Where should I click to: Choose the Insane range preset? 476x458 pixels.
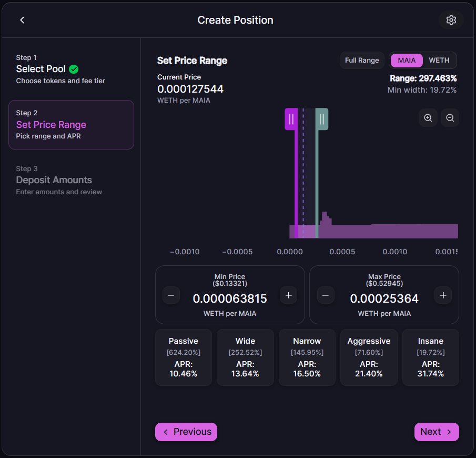pyautogui.click(x=430, y=357)
